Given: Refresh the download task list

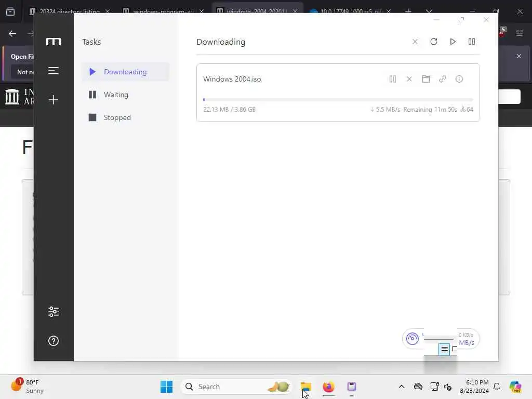Looking at the screenshot, I should (x=434, y=42).
